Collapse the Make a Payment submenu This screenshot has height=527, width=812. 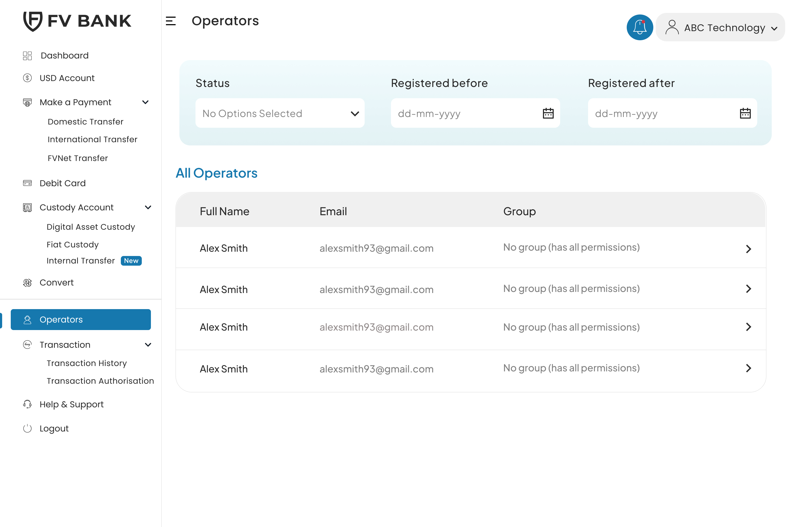click(145, 102)
